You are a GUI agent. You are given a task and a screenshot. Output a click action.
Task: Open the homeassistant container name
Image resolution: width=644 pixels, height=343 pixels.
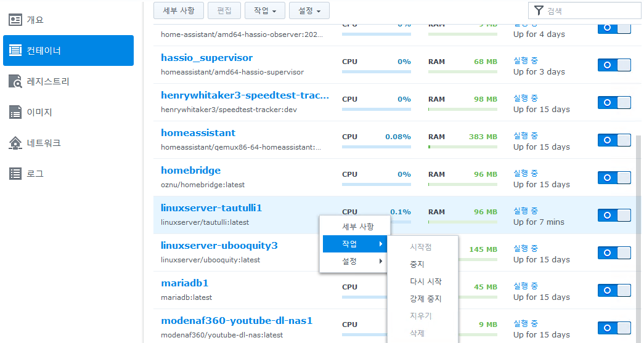click(198, 133)
